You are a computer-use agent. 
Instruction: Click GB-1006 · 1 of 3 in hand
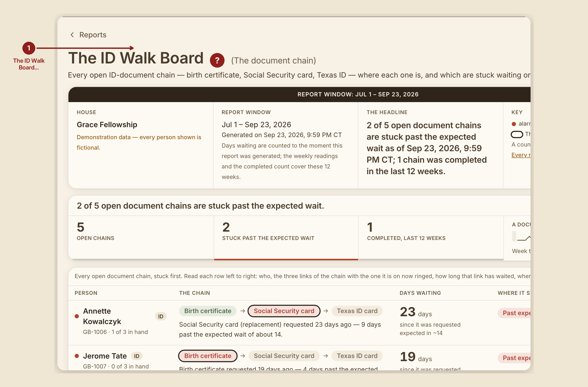coord(115,332)
